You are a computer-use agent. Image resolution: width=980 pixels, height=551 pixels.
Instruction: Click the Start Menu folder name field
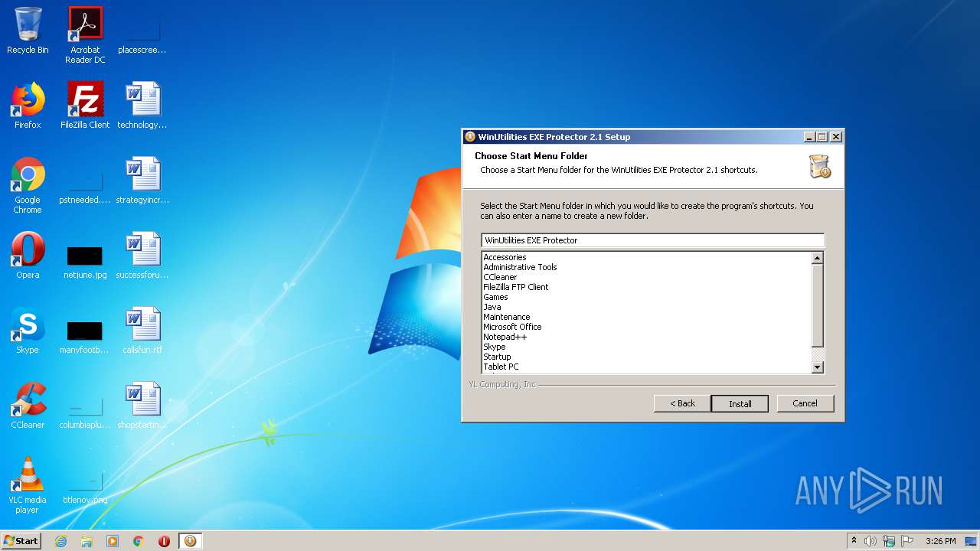pos(652,240)
